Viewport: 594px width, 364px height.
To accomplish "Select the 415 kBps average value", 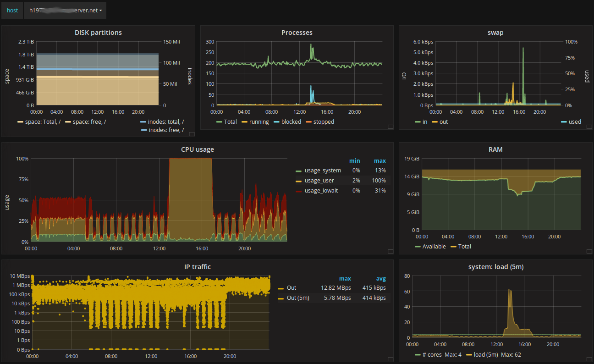I will pyautogui.click(x=374, y=288).
